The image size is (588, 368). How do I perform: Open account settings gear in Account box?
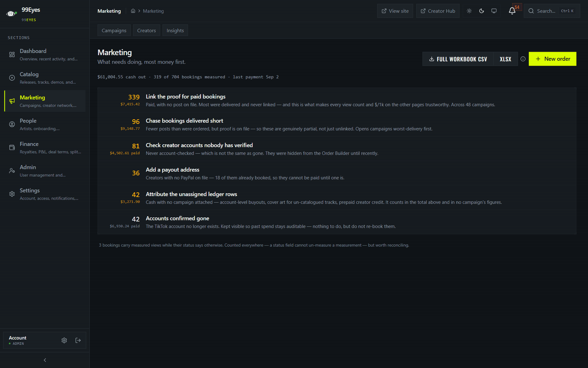[x=64, y=340]
